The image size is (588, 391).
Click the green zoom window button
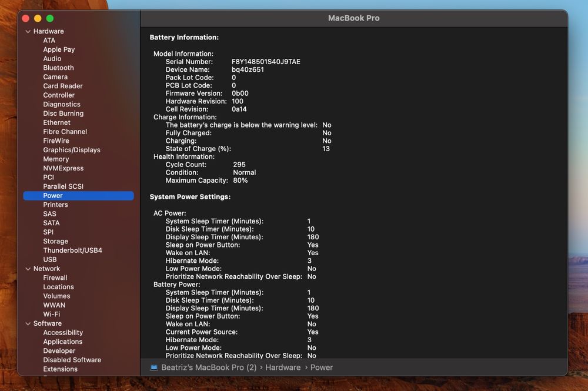click(x=50, y=18)
